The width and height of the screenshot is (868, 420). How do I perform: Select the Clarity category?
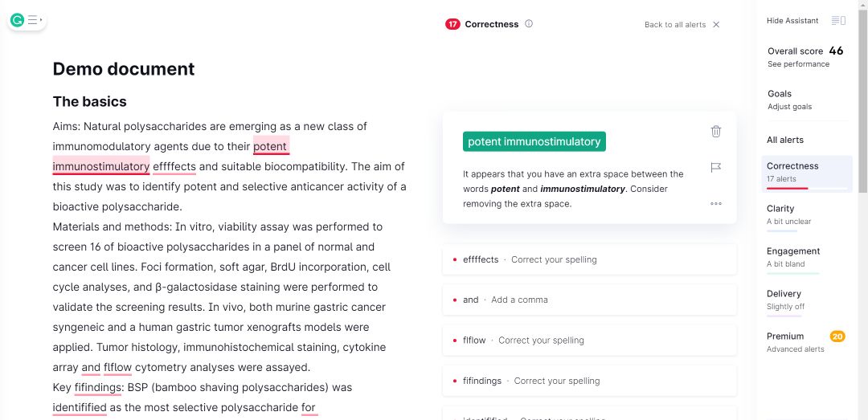(806, 214)
